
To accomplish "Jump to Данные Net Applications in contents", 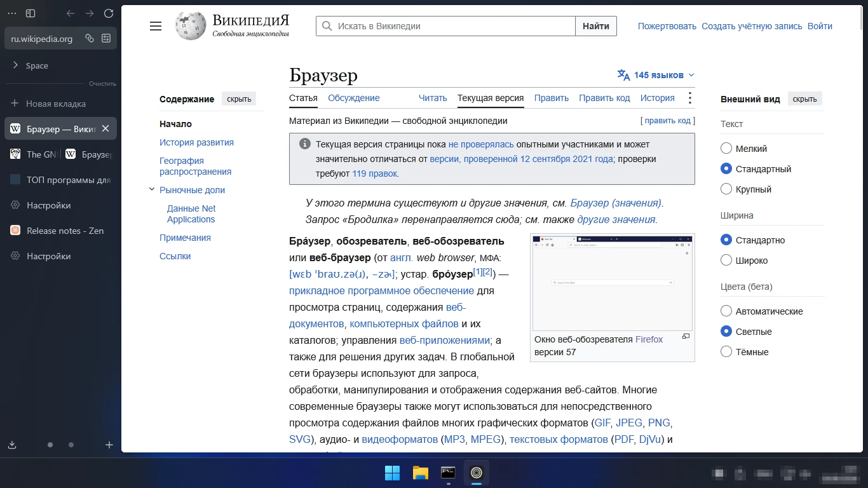I will 191,213.
